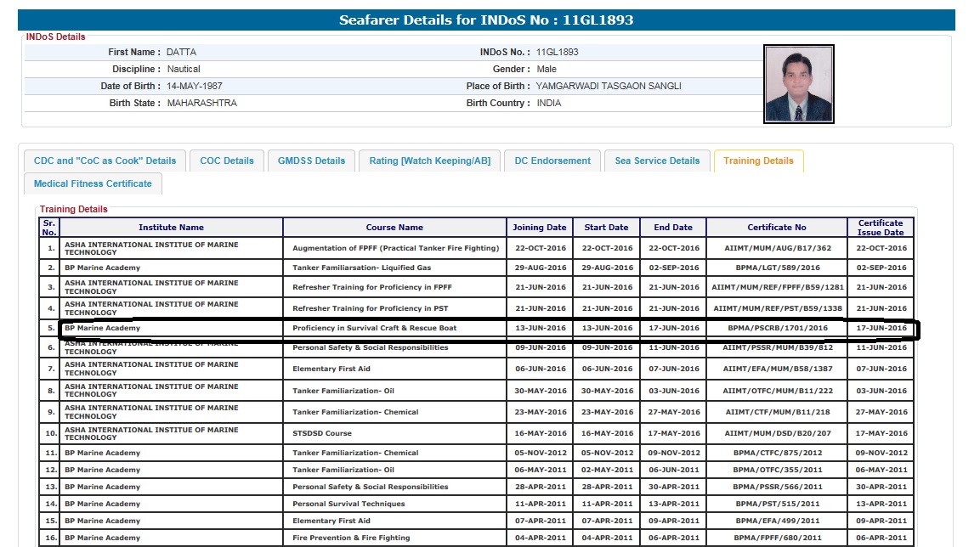980x547 pixels.
Task: Open the CDC and "CoC as Cook" Details tab
Action: [105, 161]
